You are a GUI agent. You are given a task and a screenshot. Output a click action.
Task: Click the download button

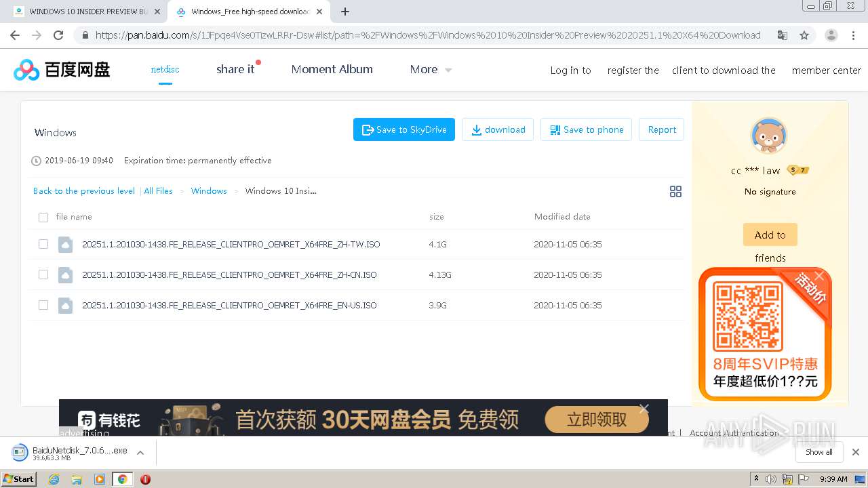[x=498, y=129]
